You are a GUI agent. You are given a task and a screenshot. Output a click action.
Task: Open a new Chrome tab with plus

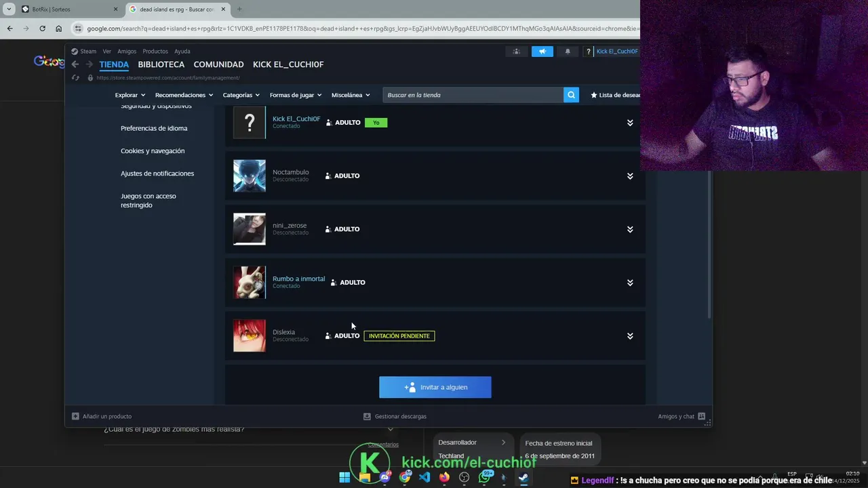239,9
